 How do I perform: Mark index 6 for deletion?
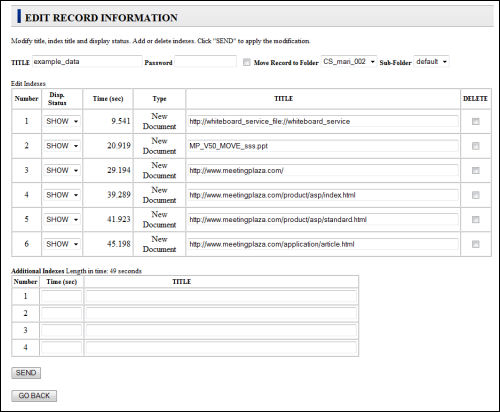point(476,244)
